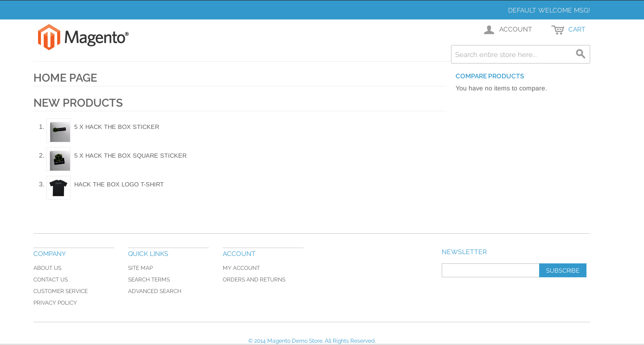Open the Site Map link

tap(140, 268)
